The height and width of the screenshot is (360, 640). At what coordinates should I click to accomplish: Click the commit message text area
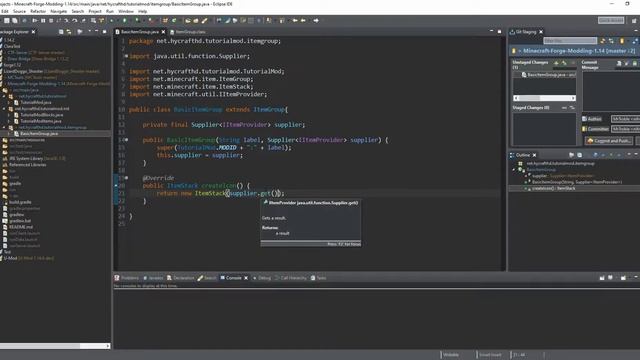611,91
